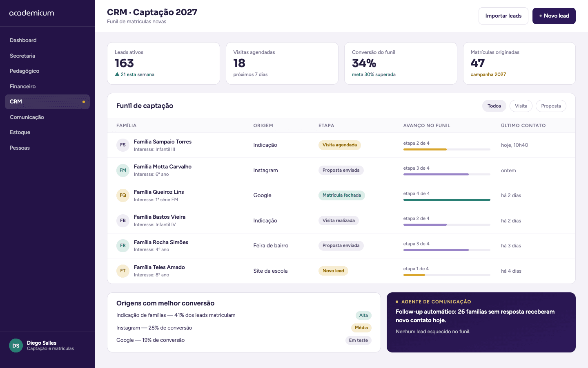Screen dimensions: 588x368
Task: Open the FB avatar of Família Bastos Vieira
Action: (123, 220)
